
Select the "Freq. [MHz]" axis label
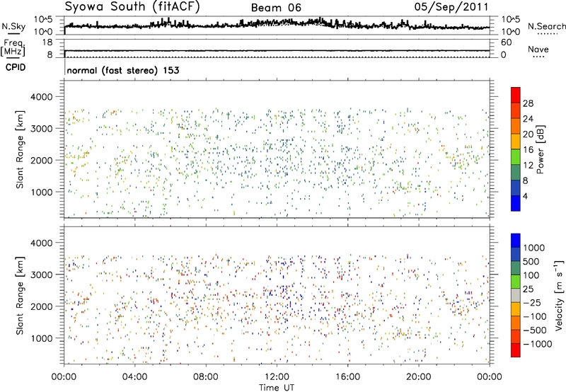click(x=13, y=47)
